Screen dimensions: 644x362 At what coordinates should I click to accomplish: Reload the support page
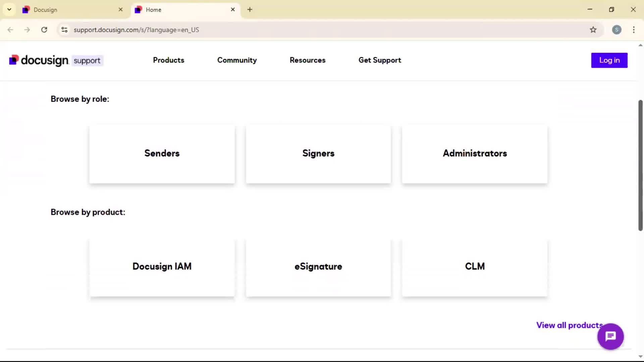pos(44,30)
